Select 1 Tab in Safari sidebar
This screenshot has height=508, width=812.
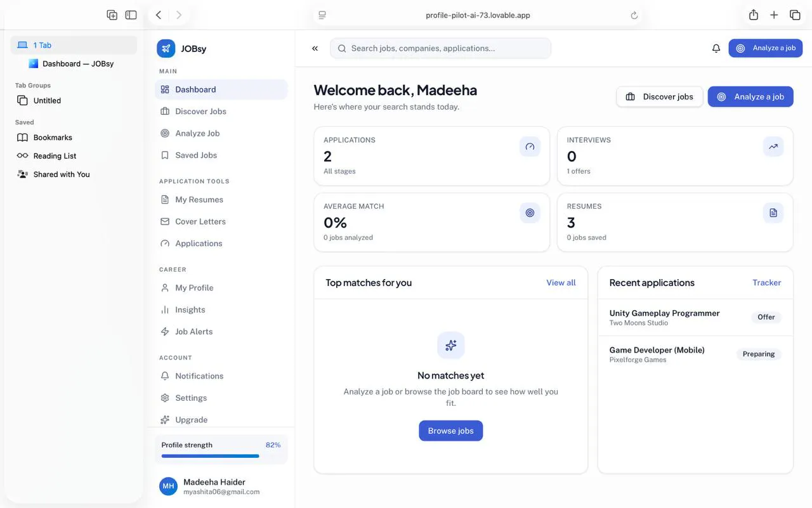pos(74,45)
